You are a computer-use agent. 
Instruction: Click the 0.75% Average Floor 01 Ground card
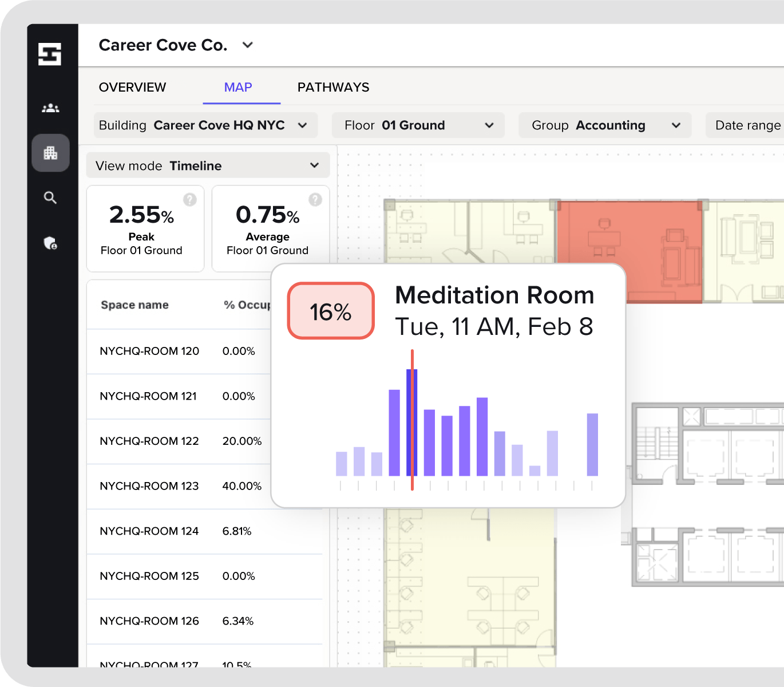click(x=271, y=228)
